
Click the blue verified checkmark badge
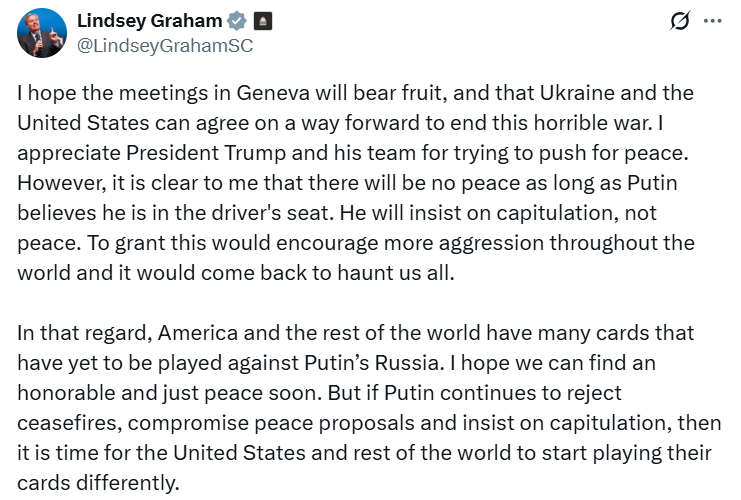(237, 21)
